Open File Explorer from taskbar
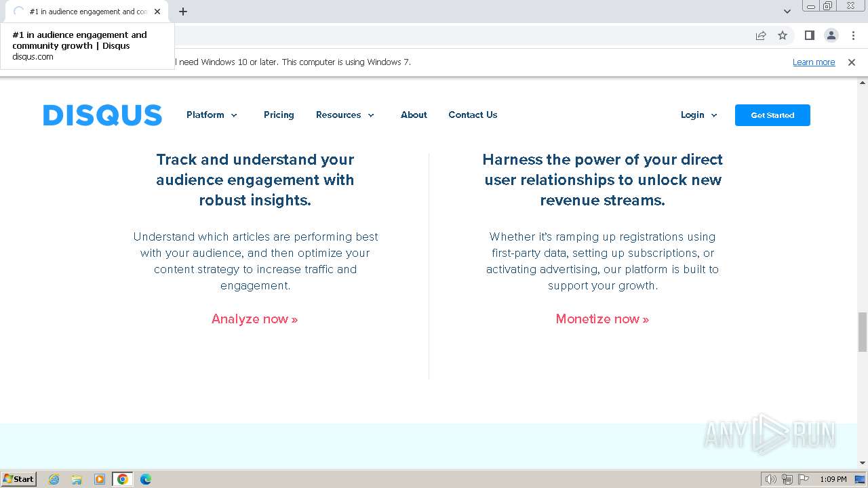The image size is (868, 488). (x=77, y=479)
